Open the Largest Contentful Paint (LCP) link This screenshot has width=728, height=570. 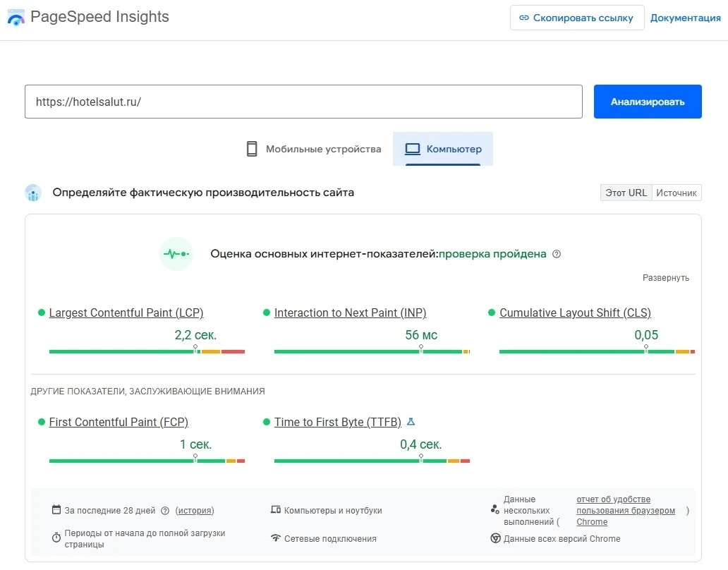click(x=126, y=313)
